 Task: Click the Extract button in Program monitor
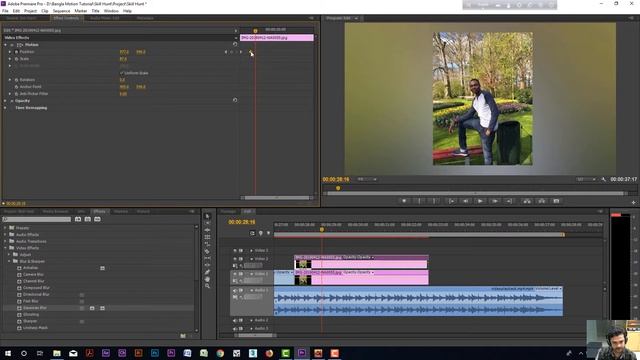click(542, 201)
